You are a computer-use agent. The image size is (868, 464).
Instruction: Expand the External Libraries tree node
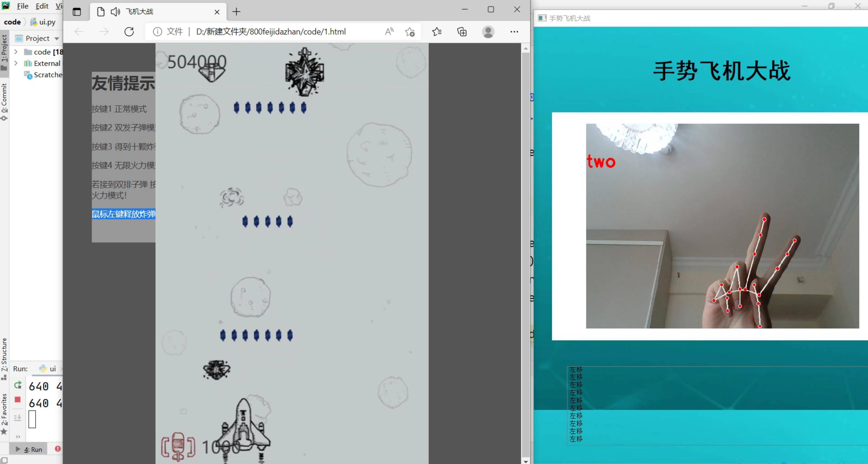tap(16, 63)
